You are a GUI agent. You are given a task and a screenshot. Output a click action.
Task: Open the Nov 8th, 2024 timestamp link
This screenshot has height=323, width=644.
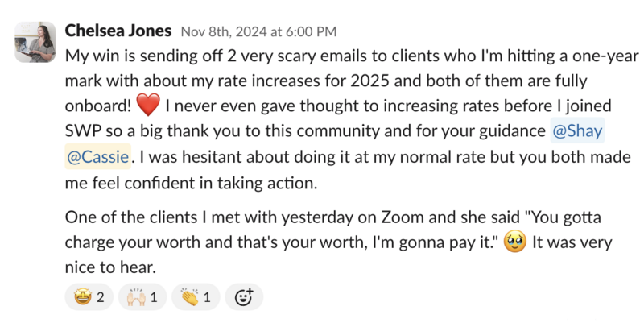tap(258, 31)
